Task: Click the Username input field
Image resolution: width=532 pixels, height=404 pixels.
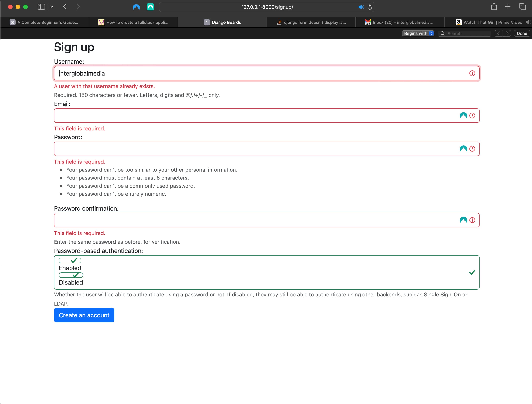Action: click(267, 73)
